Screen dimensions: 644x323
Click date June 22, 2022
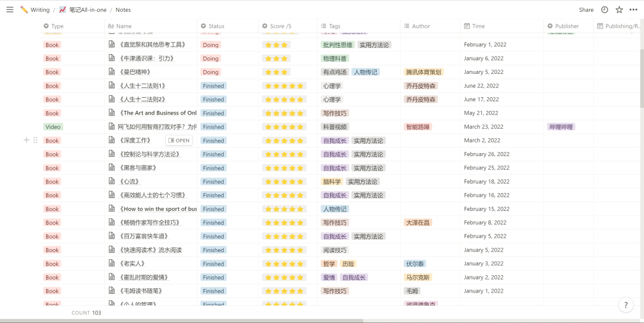pyautogui.click(x=481, y=86)
